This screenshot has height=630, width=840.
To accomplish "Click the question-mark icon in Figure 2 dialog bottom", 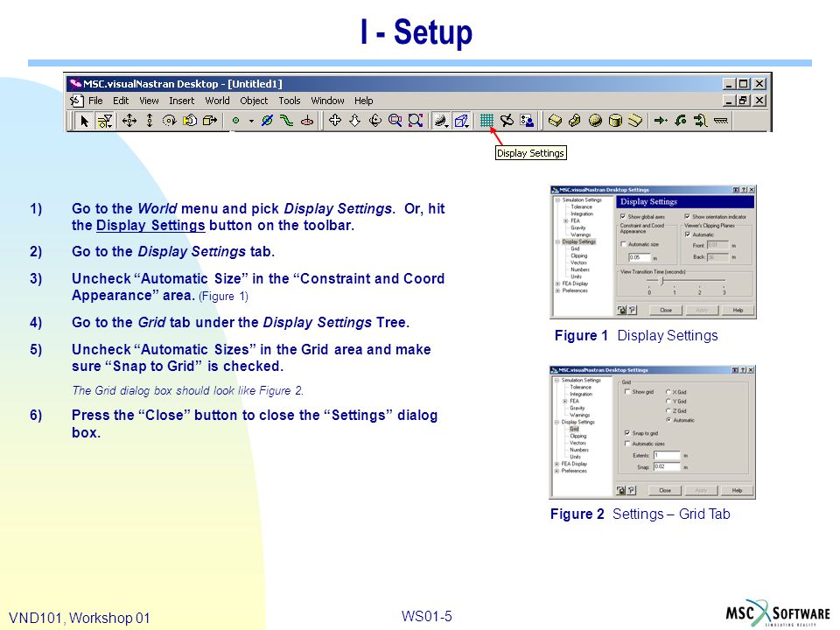I will tap(631, 490).
